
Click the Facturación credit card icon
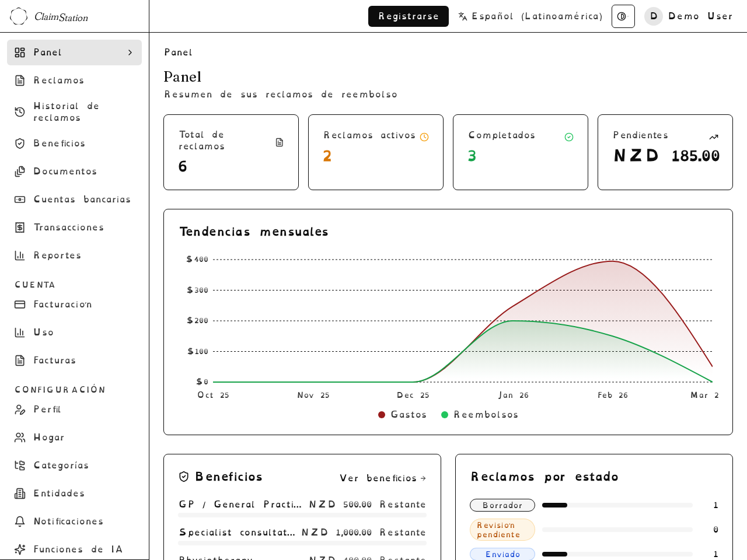coord(20,304)
